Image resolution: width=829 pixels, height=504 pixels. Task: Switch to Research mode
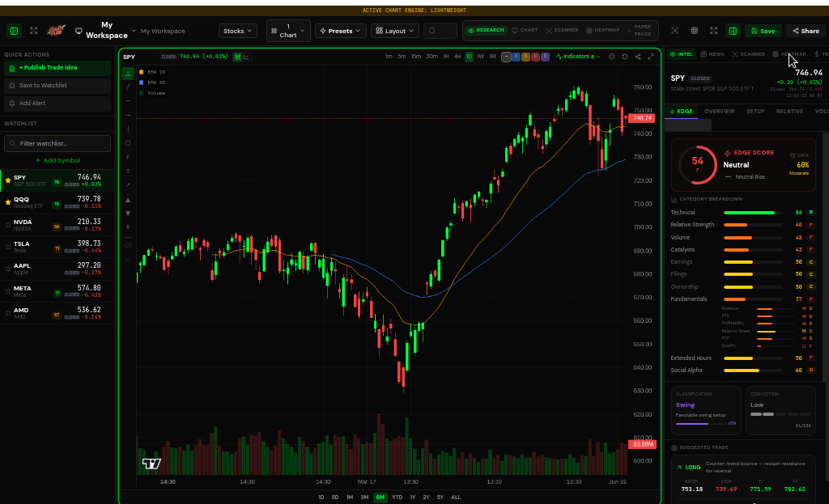click(x=486, y=30)
